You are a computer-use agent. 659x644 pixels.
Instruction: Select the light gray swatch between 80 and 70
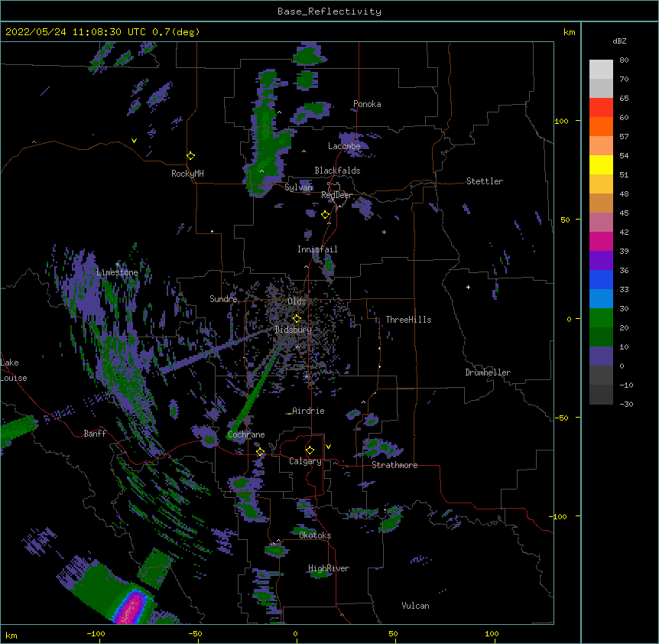601,70
